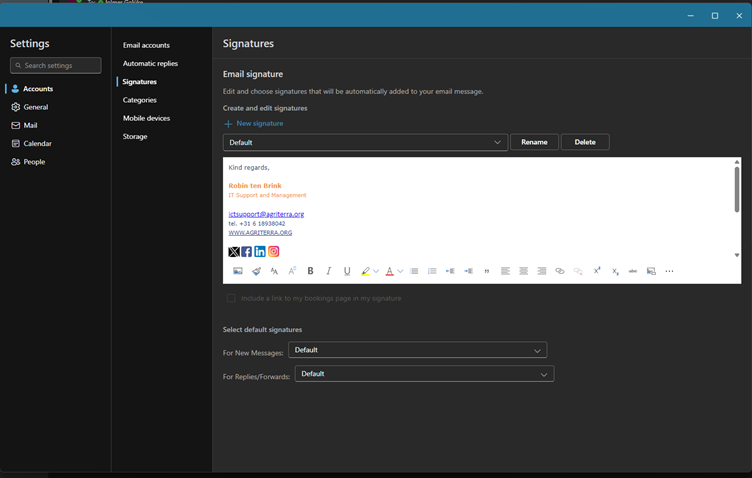Click the red font color button

(389, 271)
